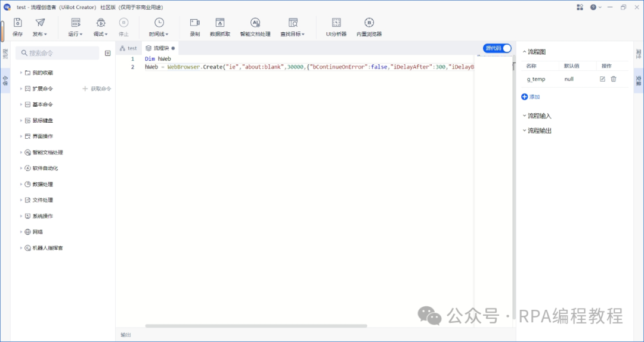Screen dimensions: 644x342
Task: Expand 界面操作 category
Action: point(21,136)
